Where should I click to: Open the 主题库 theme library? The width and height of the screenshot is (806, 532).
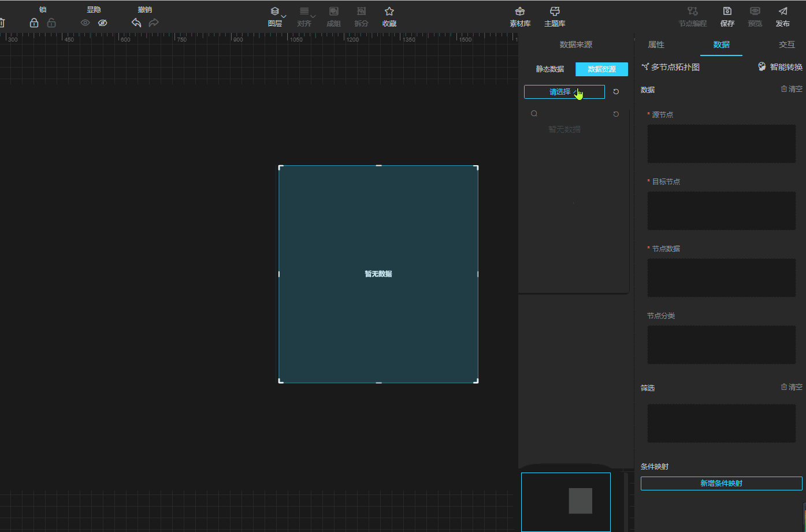coord(555,17)
